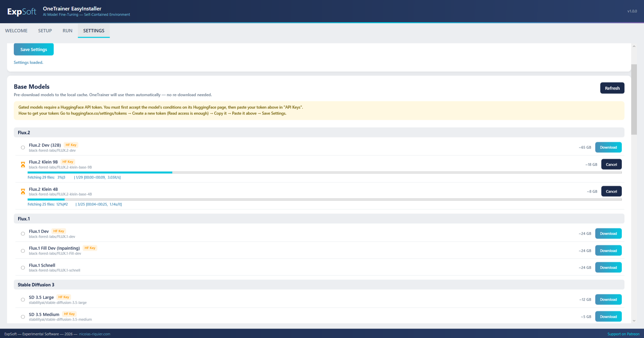Click the HF Key badge on Flux.2 Klein 9B
Viewport: 644px width, 338px height.
coord(68,162)
